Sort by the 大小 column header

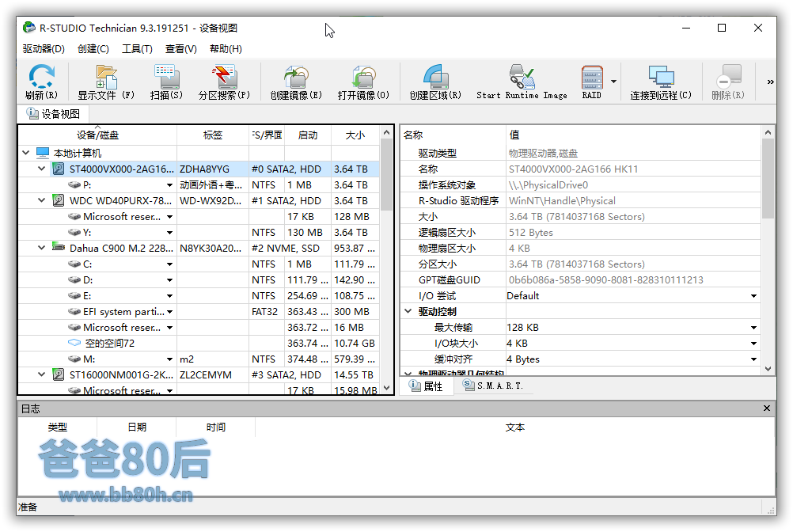coord(355,135)
